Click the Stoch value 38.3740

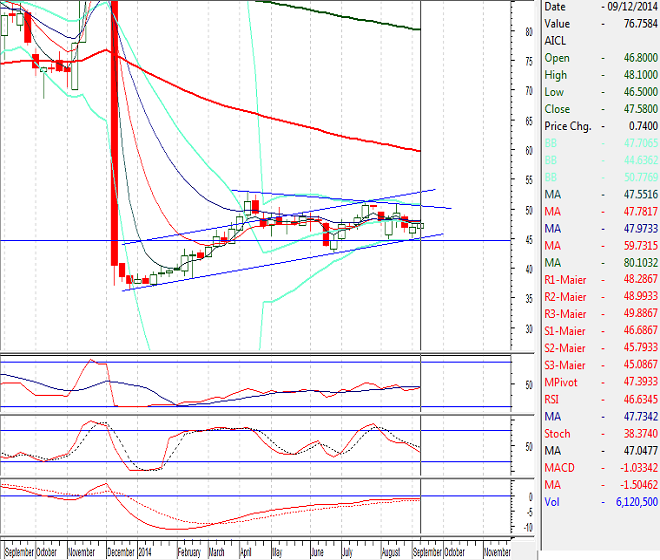pos(632,434)
